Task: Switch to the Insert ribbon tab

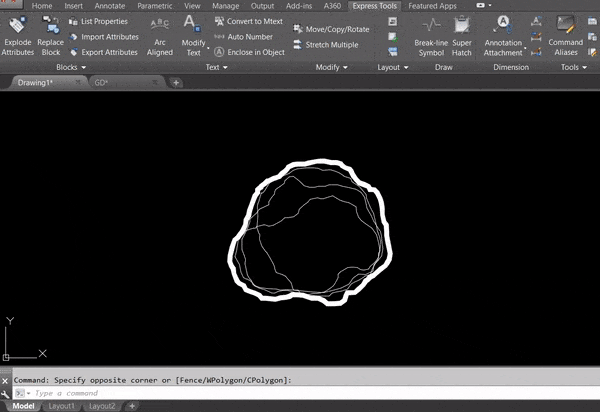Action: click(73, 6)
